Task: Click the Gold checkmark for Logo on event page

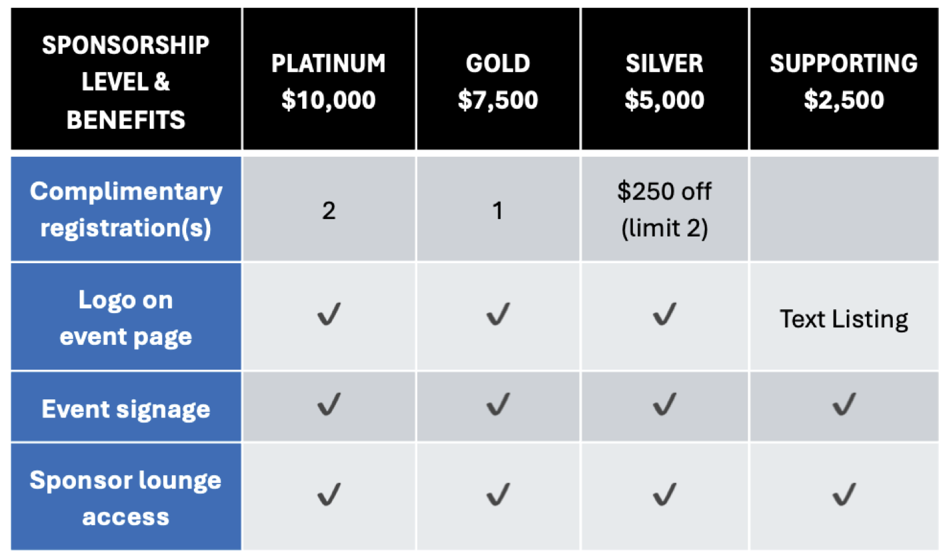Action: (x=498, y=315)
